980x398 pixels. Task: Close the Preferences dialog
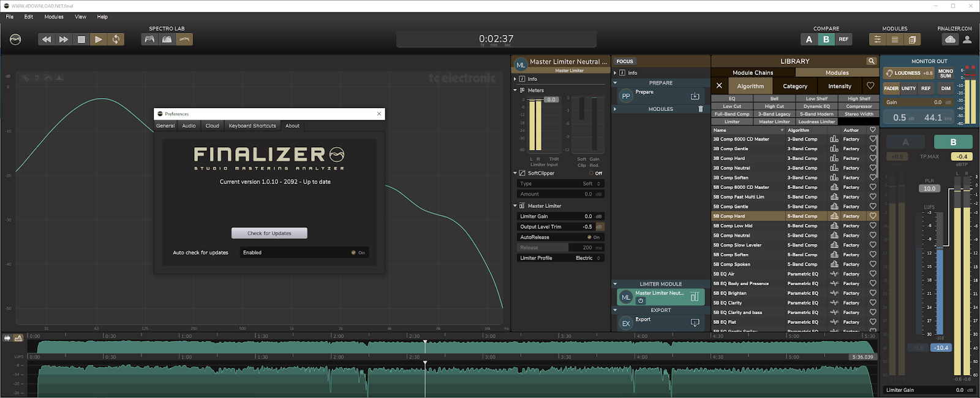[x=379, y=113]
